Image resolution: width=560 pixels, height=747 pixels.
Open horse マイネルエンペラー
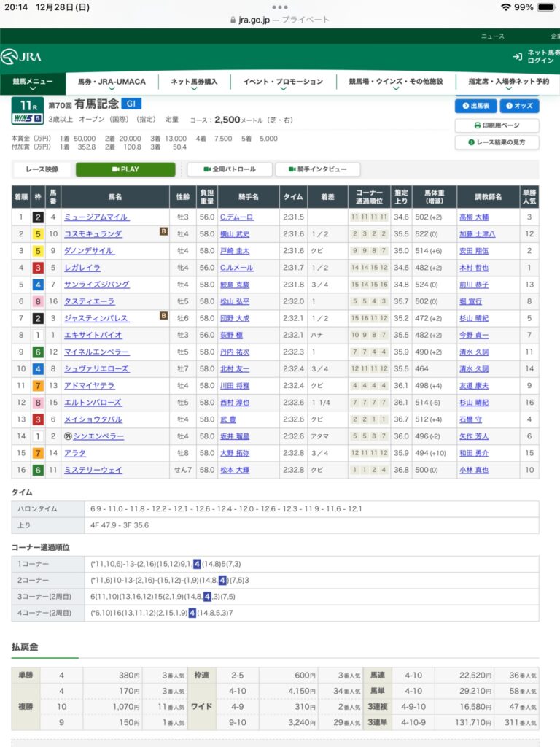pos(97,352)
